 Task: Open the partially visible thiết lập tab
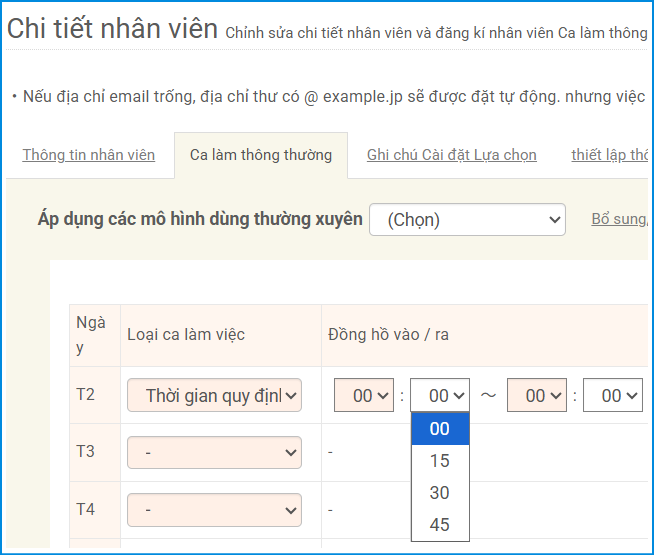pos(610,155)
